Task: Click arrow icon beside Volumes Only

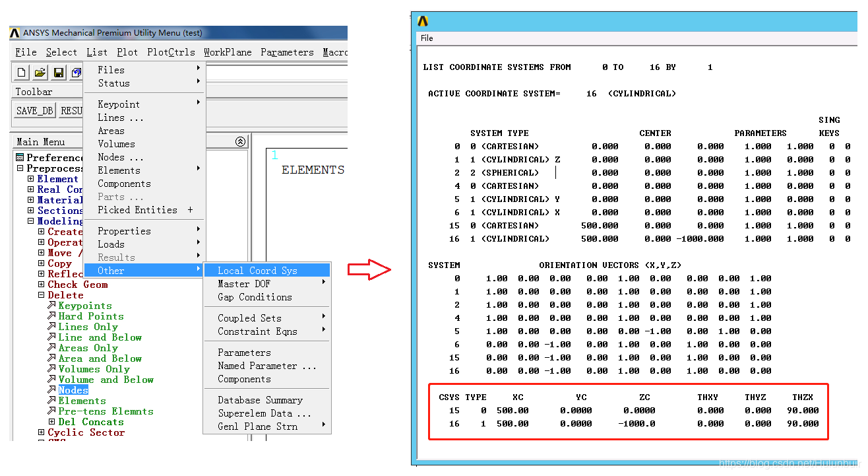Action: click(x=51, y=369)
